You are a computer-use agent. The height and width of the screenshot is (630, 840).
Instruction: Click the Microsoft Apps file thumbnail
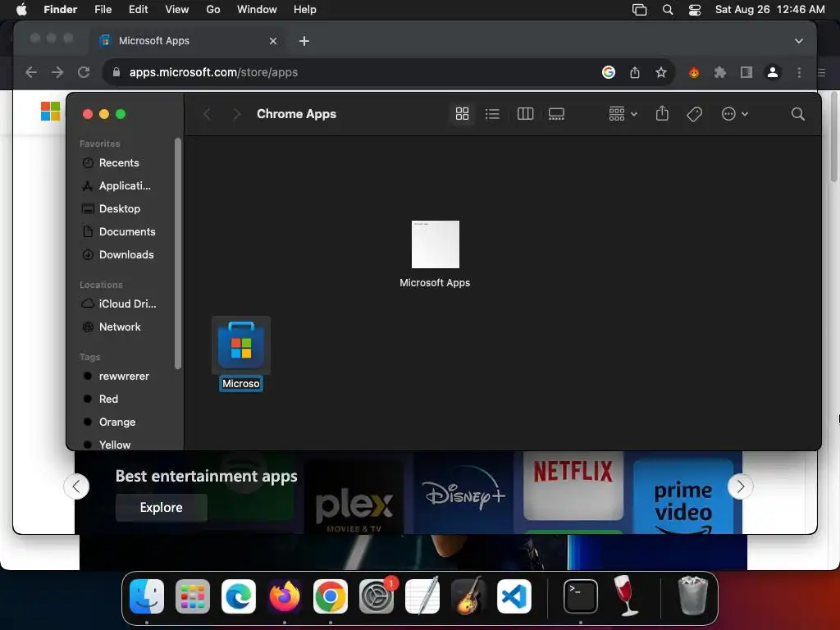(x=435, y=244)
